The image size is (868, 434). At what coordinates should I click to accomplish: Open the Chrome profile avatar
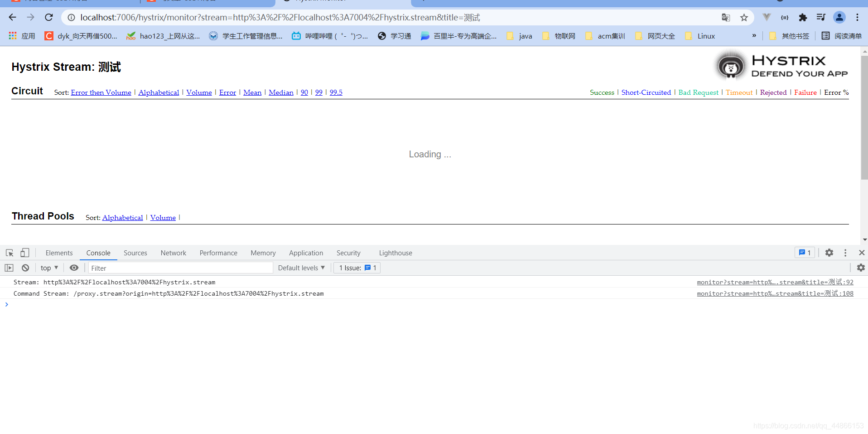point(839,17)
